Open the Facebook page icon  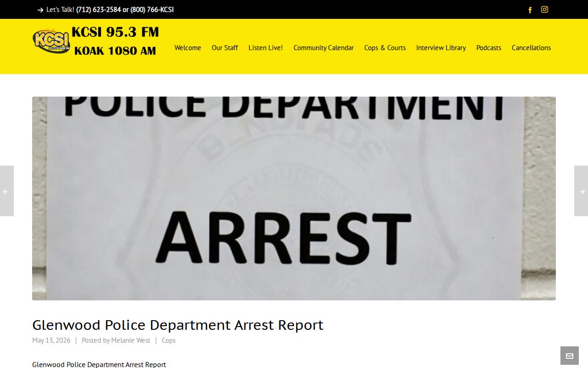[530, 10]
